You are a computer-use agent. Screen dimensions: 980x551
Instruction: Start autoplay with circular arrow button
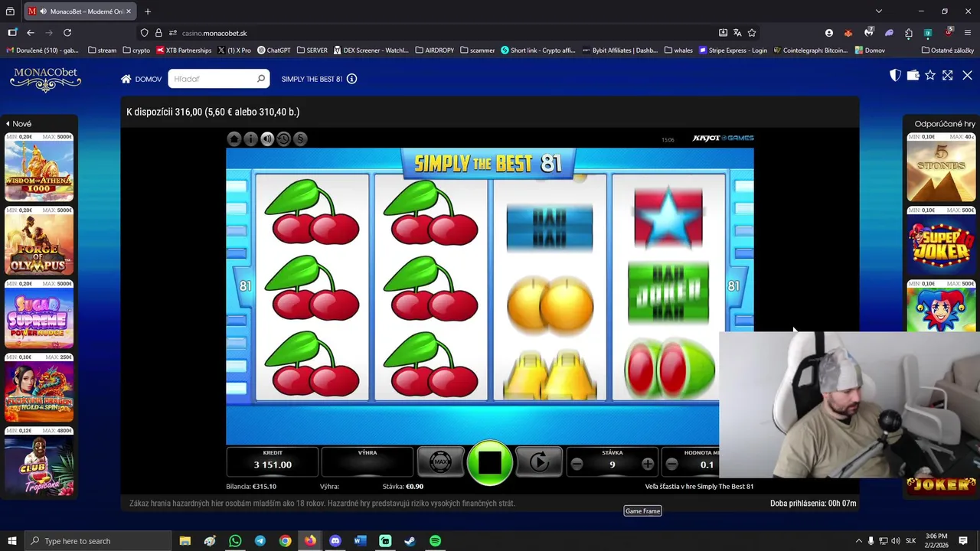[539, 461]
